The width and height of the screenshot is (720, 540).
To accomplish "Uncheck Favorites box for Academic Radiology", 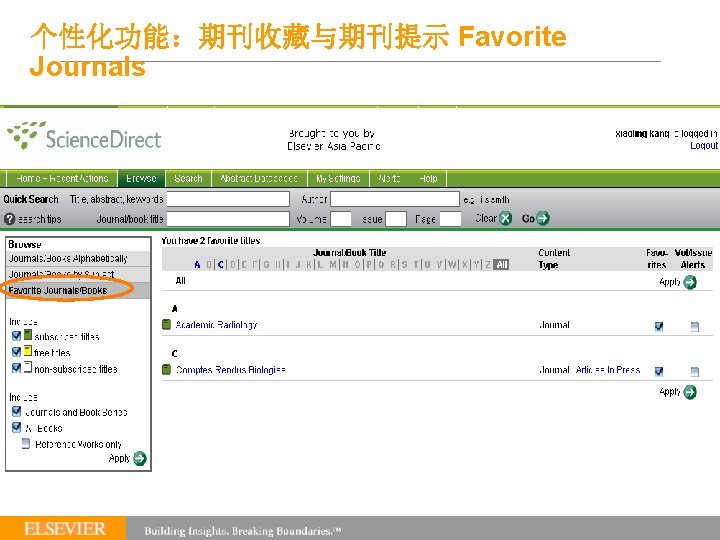I will (659, 326).
